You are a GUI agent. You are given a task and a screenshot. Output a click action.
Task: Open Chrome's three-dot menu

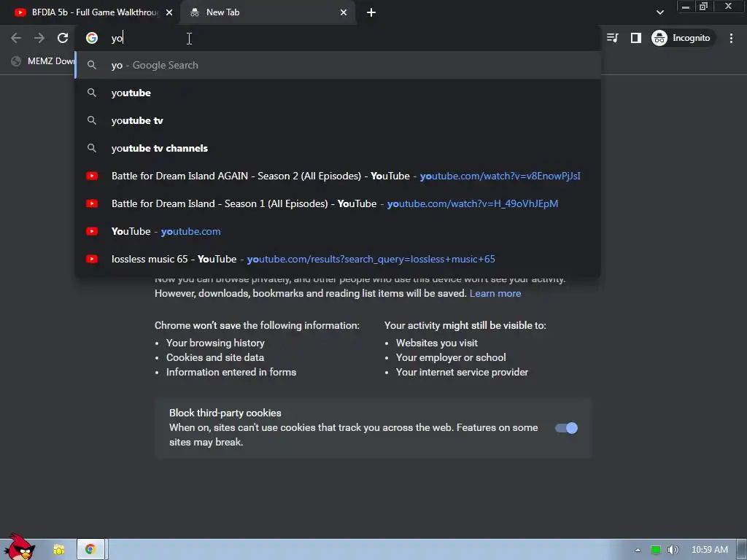coord(731,38)
